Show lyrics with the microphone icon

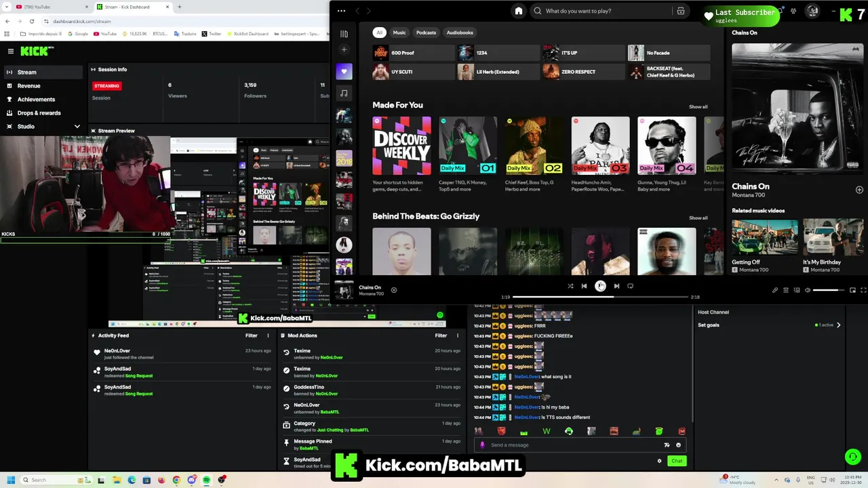click(775, 290)
